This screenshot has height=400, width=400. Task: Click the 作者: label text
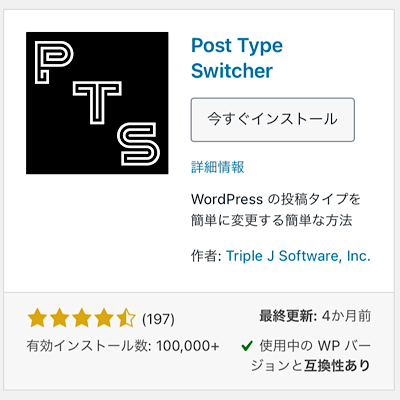tap(206, 256)
